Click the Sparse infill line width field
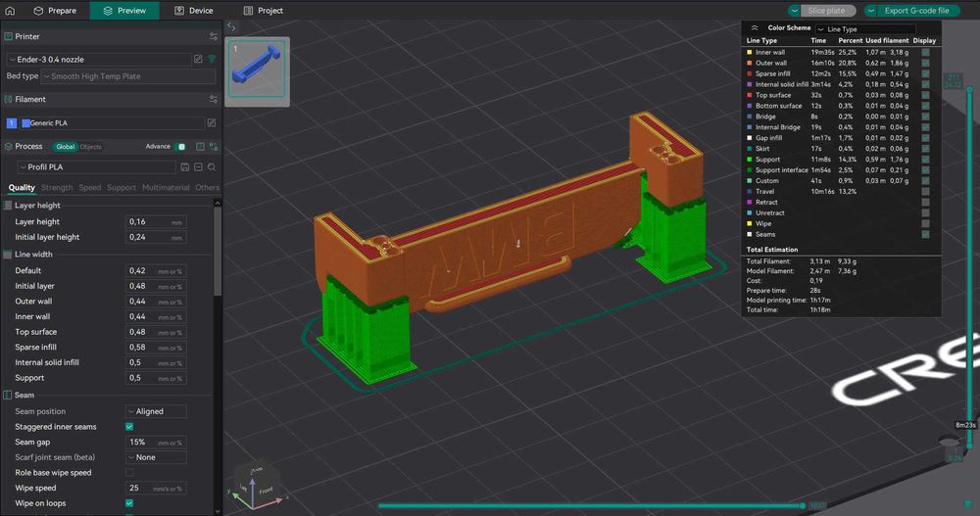This screenshot has height=516, width=980. (x=156, y=348)
